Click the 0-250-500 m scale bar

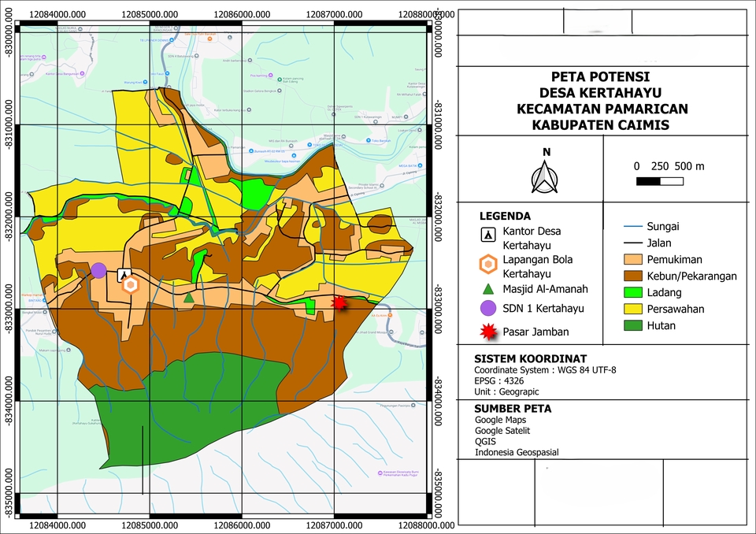tap(660, 180)
